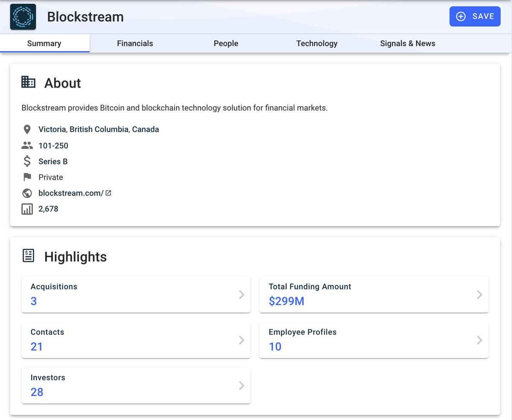The height and width of the screenshot is (420, 512).
Task: Click the British Columbia region link
Action: [99, 129]
